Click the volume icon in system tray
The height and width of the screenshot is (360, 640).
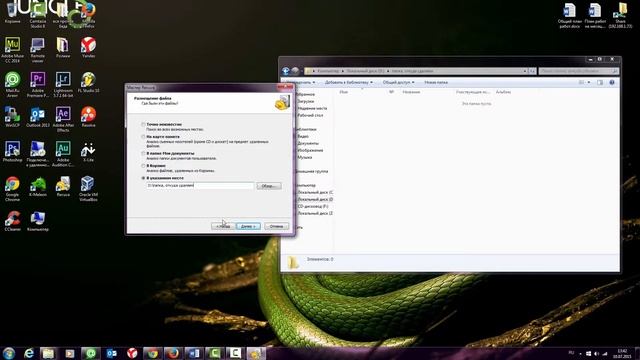[597, 354]
